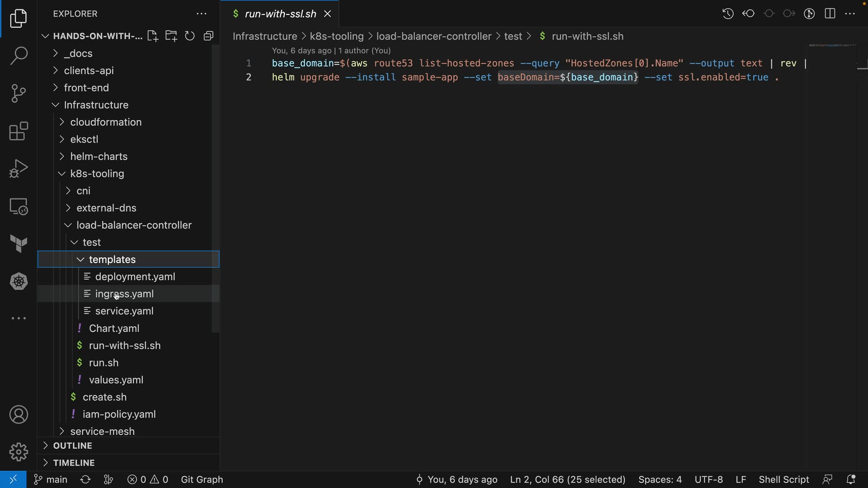
Task: Open the Source Control view
Action: coord(19,94)
